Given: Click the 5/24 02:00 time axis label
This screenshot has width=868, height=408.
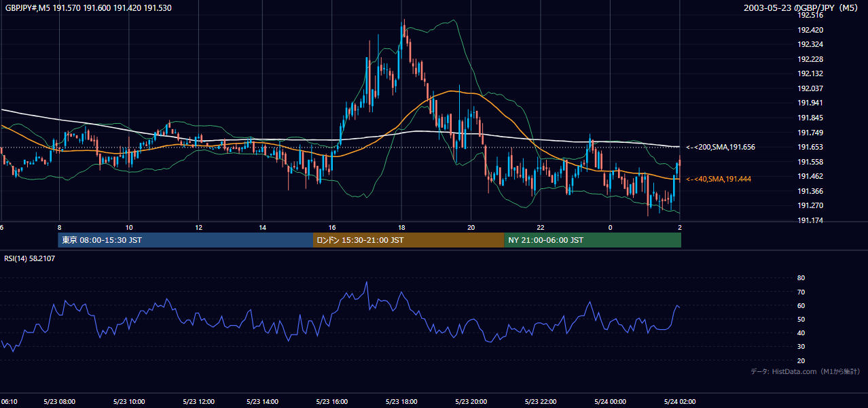Looking at the screenshot, I should [679, 402].
